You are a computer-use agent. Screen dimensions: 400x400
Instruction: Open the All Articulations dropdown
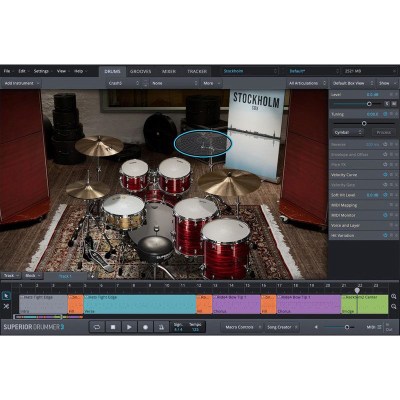[x=307, y=83]
